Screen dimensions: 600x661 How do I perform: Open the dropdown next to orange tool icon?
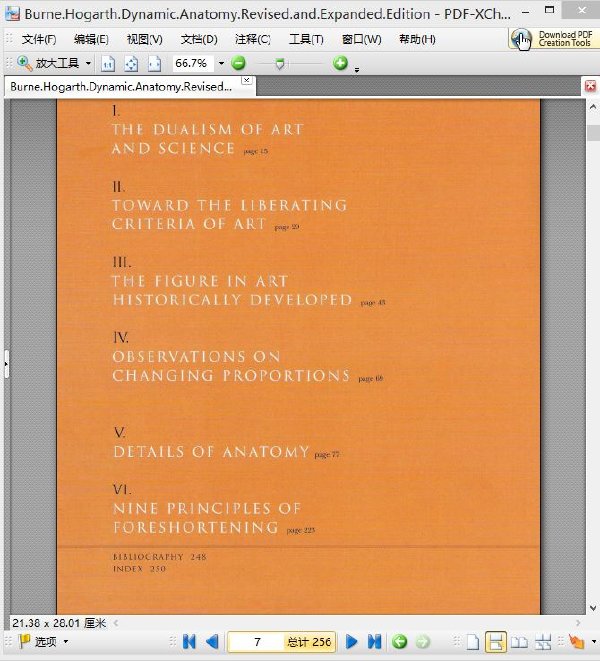(x=594, y=642)
